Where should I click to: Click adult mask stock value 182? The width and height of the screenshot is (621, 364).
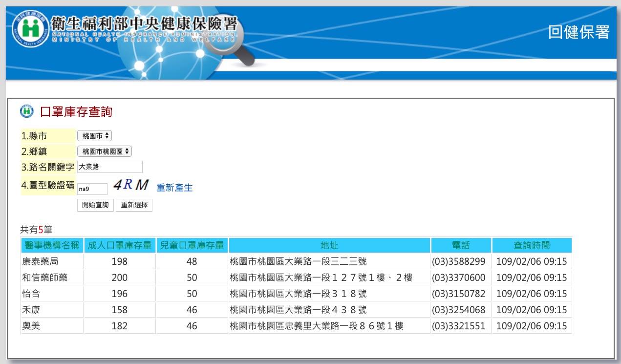pyautogui.click(x=120, y=326)
